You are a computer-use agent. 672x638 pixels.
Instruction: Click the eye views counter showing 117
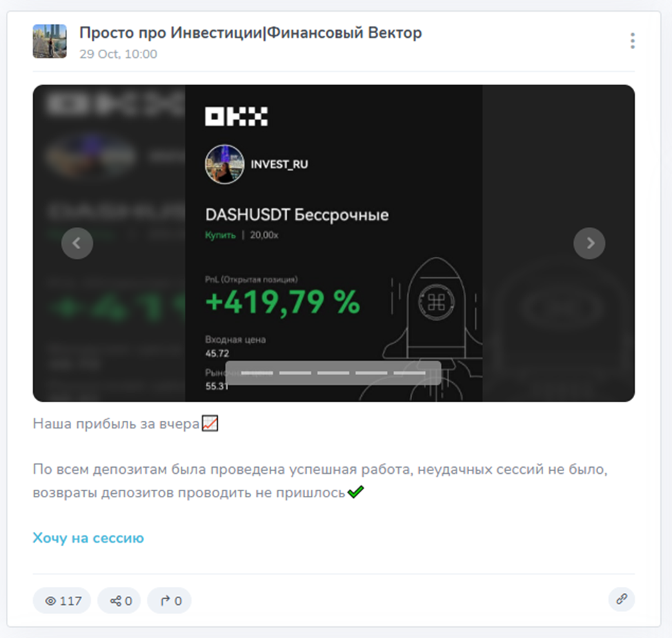(x=62, y=601)
